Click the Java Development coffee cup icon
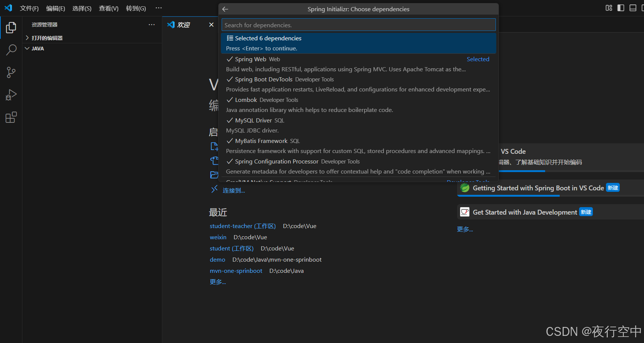Image resolution: width=644 pixels, height=343 pixels. click(465, 212)
